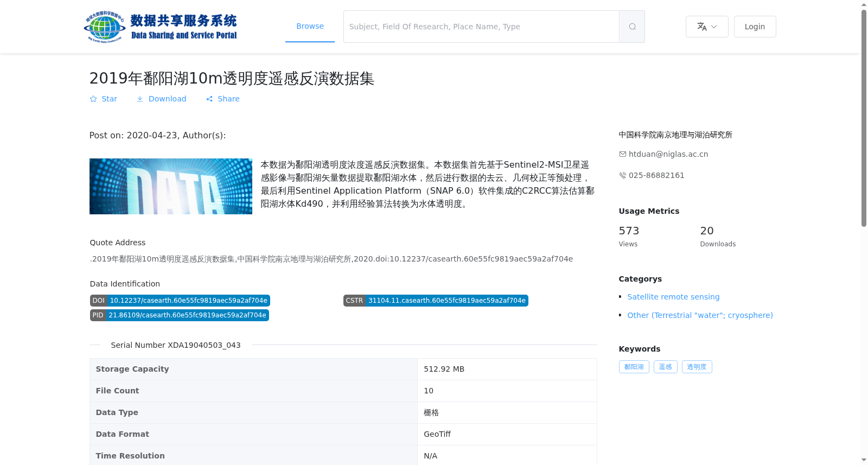The height and width of the screenshot is (465, 868).
Task: Click the 栅格 data type value
Action: coord(431,412)
